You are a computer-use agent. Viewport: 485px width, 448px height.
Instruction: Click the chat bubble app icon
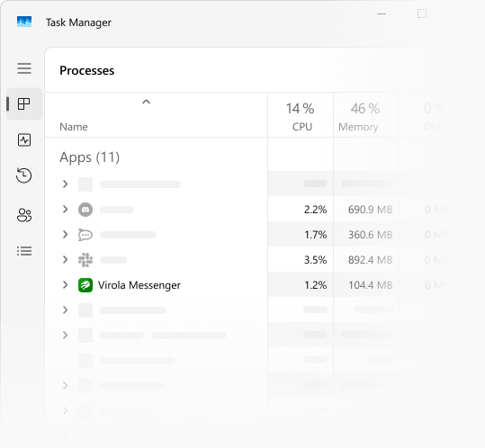(85, 235)
